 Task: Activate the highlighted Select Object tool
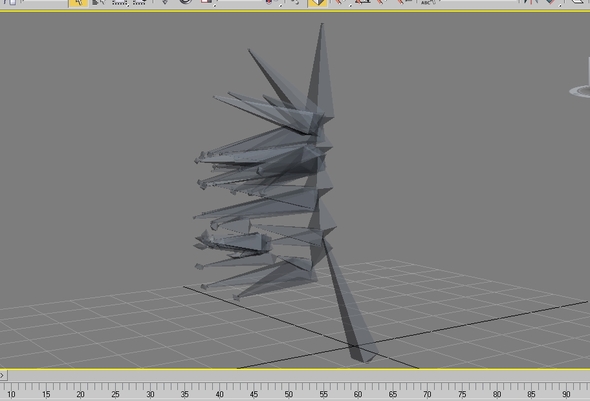click(x=79, y=2)
